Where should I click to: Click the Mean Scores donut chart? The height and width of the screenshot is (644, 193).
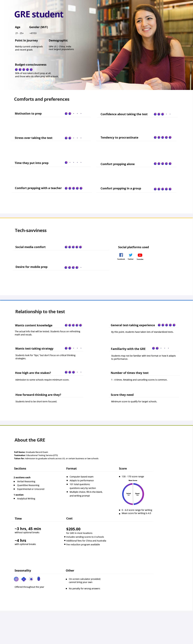[133, 494]
